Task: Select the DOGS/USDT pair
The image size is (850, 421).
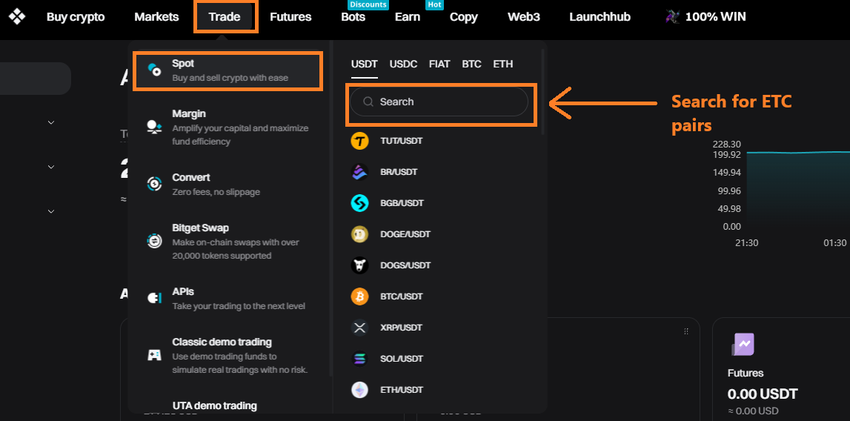Action: click(405, 265)
